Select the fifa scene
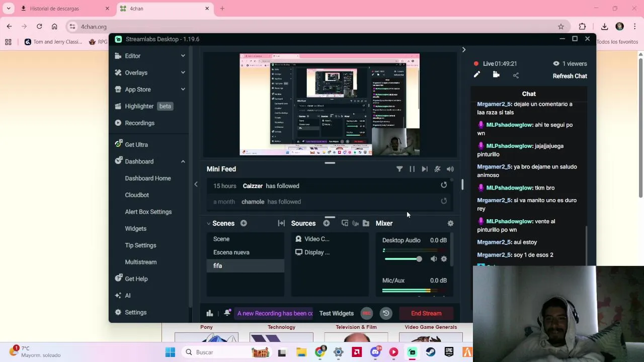The width and height of the screenshot is (644, 362). point(246,265)
